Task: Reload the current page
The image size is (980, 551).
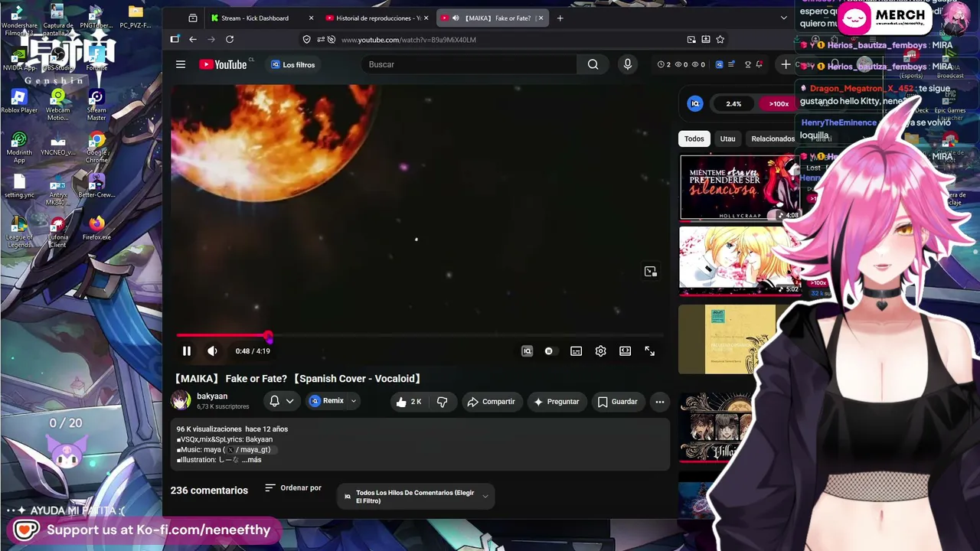Action: point(230,39)
